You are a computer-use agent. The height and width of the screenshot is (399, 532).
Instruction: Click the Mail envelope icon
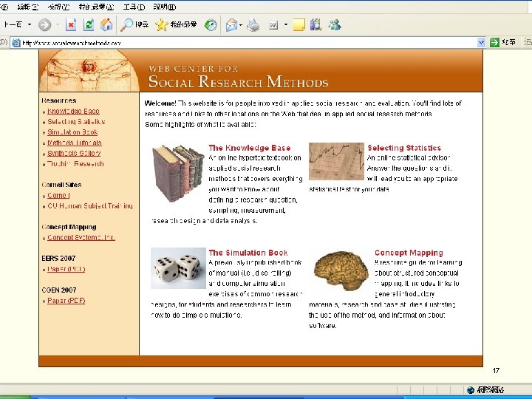[231, 25]
